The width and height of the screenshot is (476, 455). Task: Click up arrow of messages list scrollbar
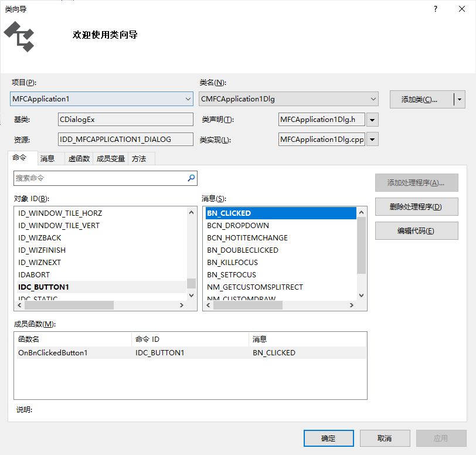click(361, 212)
